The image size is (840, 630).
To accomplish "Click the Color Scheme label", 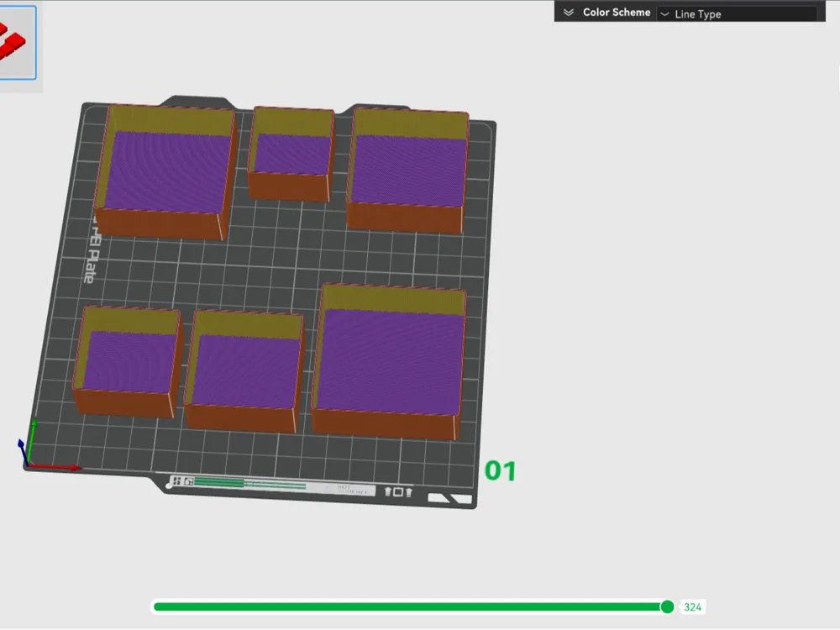I will pyautogui.click(x=617, y=13).
